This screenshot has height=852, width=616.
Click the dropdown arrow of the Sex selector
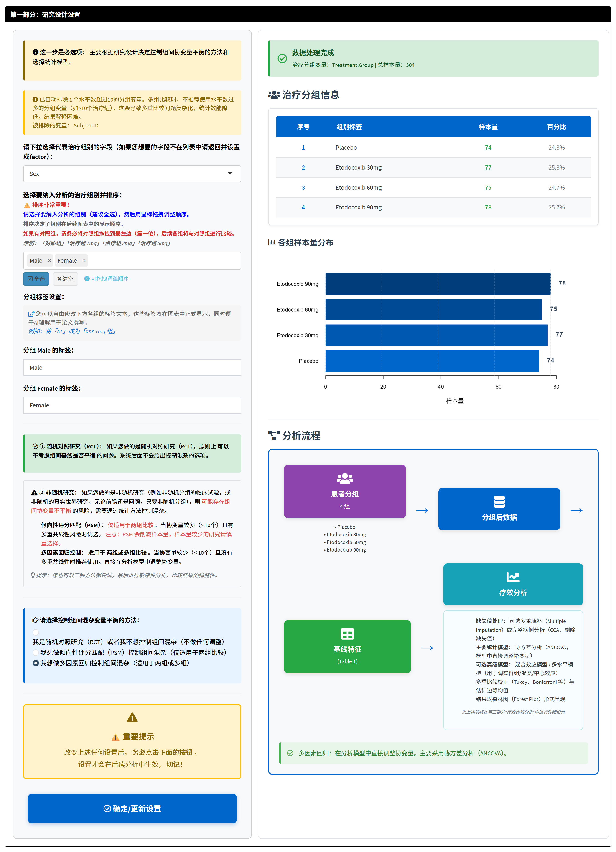(x=230, y=173)
